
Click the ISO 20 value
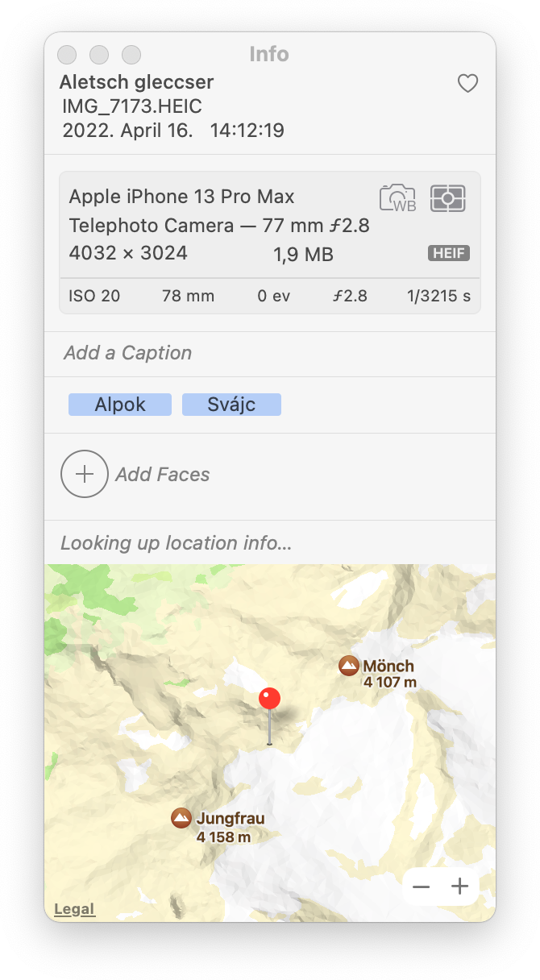[94, 296]
